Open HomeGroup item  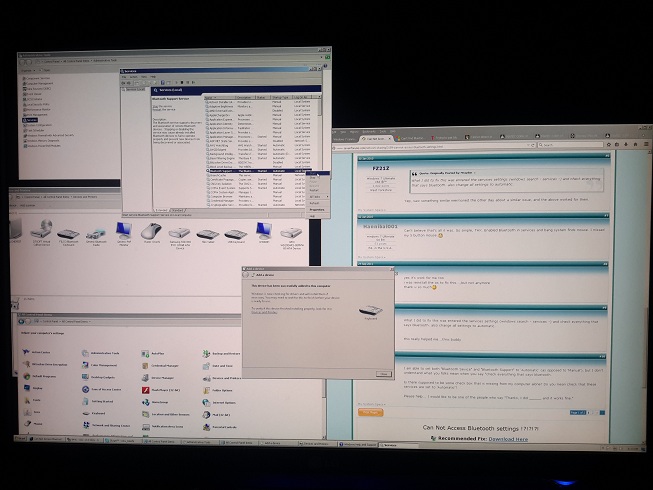pyautogui.click(x=155, y=402)
